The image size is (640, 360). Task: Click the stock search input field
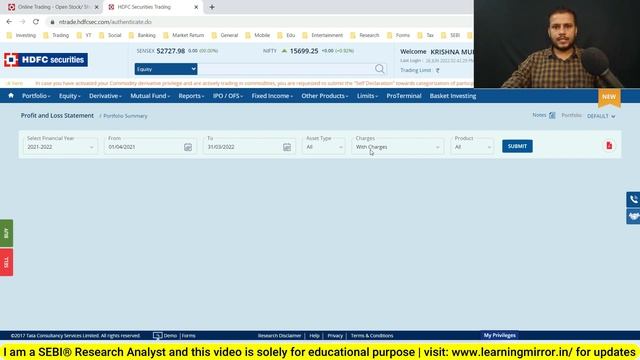[286, 69]
